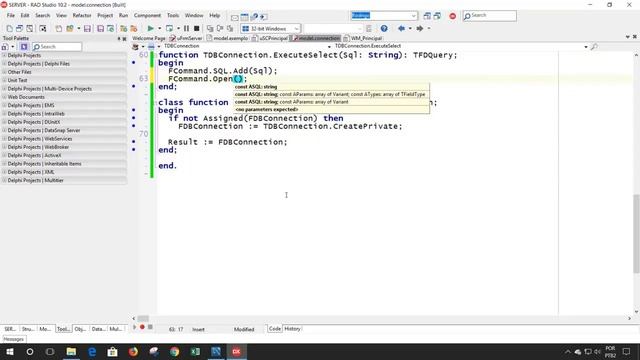The image size is (640, 360).
Task: Expand Delphi Projects | Multi-Device Projects category
Action: pos(4,89)
